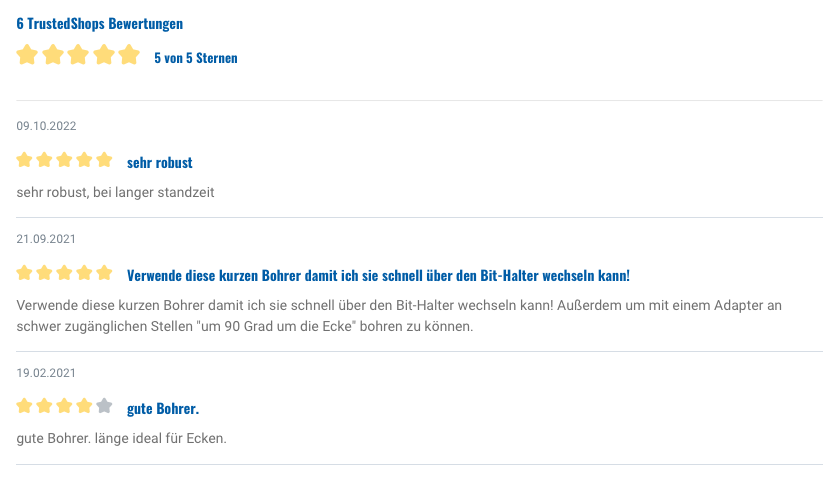This screenshot has width=838, height=477.
Task: Click the last star of the overall rating
Action: pyautogui.click(x=129, y=55)
